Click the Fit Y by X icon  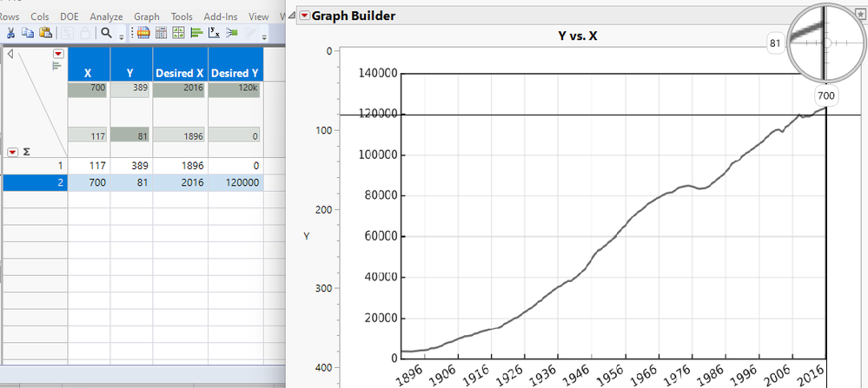coord(215,33)
